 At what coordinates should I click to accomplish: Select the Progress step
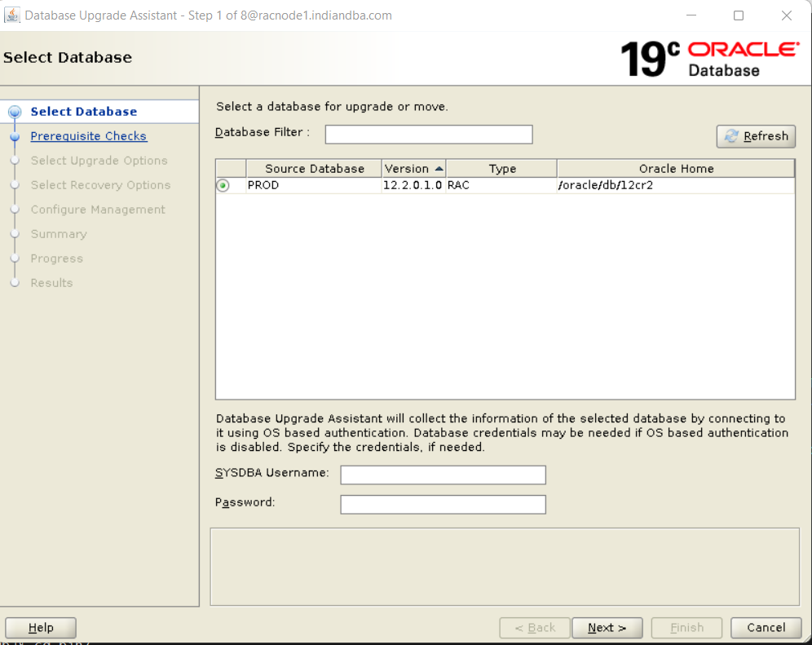(56, 258)
